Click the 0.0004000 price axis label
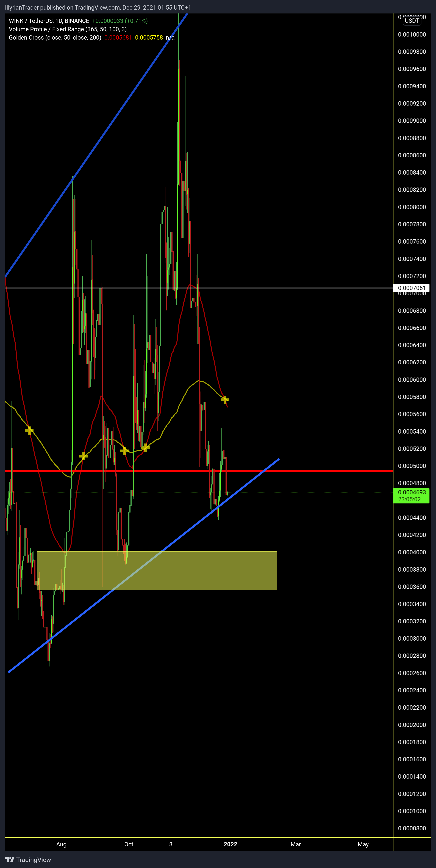436x868 pixels. (412, 552)
